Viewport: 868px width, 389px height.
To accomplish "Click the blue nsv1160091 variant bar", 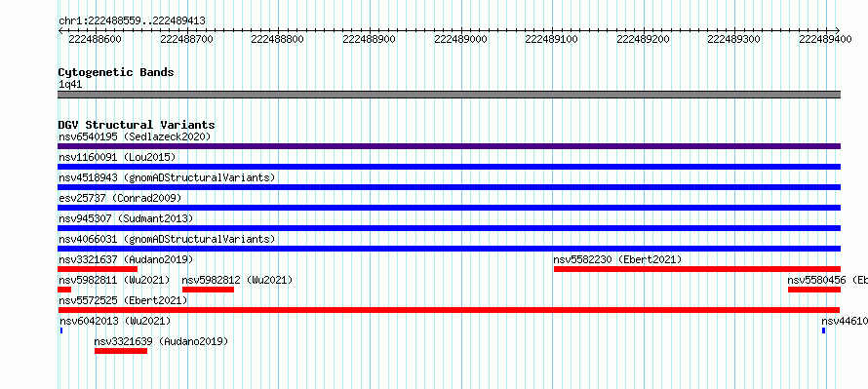I will click(x=449, y=167).
